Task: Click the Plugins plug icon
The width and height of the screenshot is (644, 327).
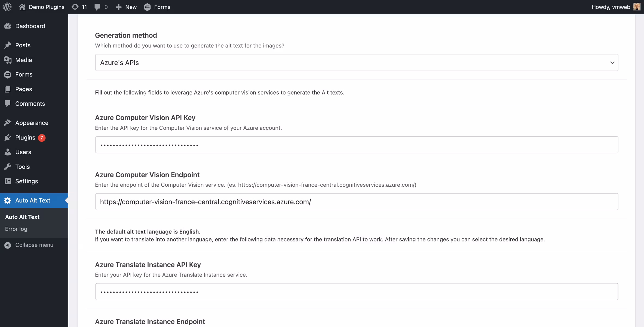Action: pyautogui.click(x=8, y=138)
